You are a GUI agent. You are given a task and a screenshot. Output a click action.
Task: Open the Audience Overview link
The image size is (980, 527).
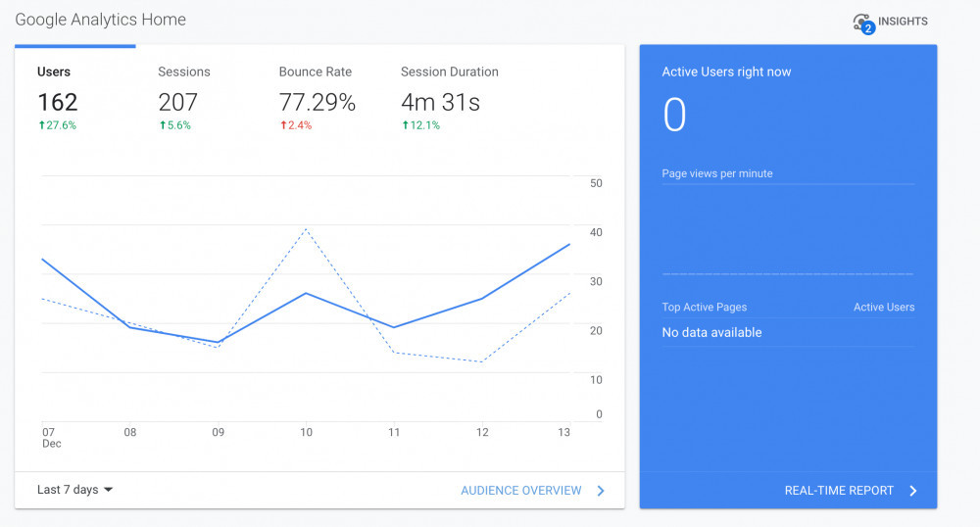[521, 491]
